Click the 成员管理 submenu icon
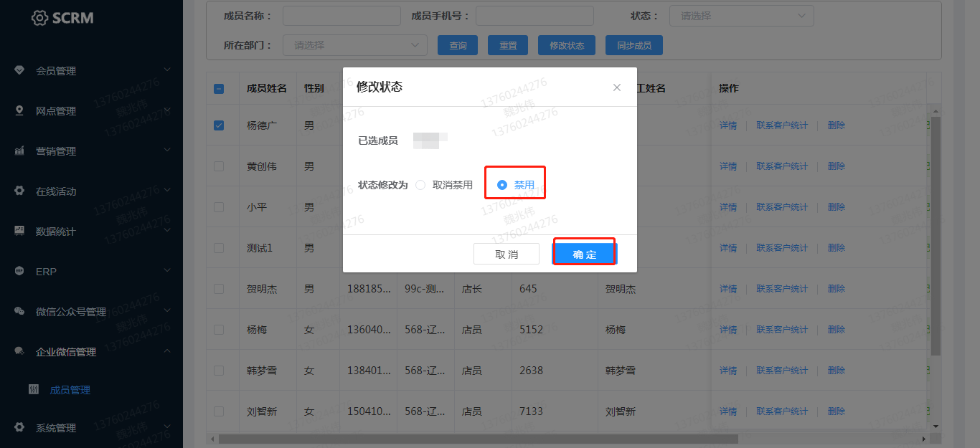Image resolution: width=980 pixels, height=448 pixels. 33,389
